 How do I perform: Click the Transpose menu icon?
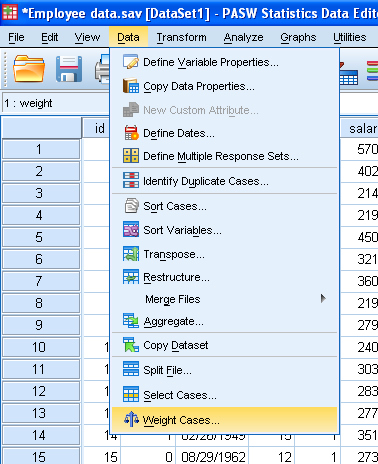(x=131, y=254)
